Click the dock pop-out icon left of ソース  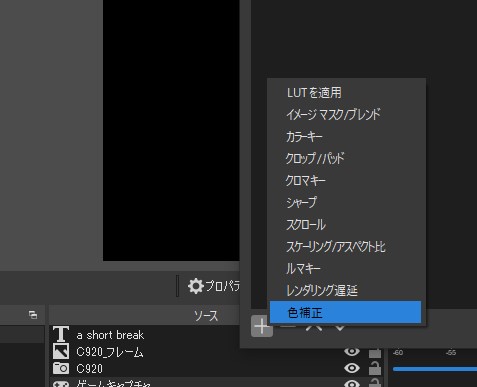[33, 315]
